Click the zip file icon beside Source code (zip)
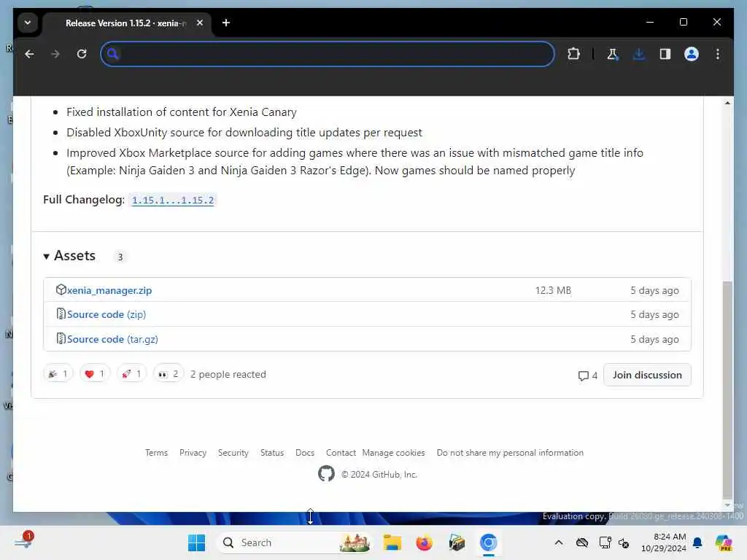 tap(61, 314)
